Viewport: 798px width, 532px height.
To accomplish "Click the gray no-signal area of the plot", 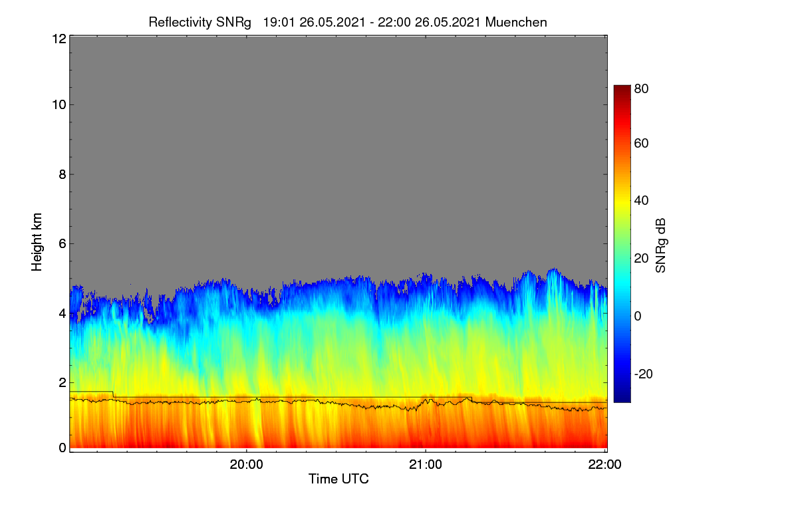I will click(x=338, y=153).
